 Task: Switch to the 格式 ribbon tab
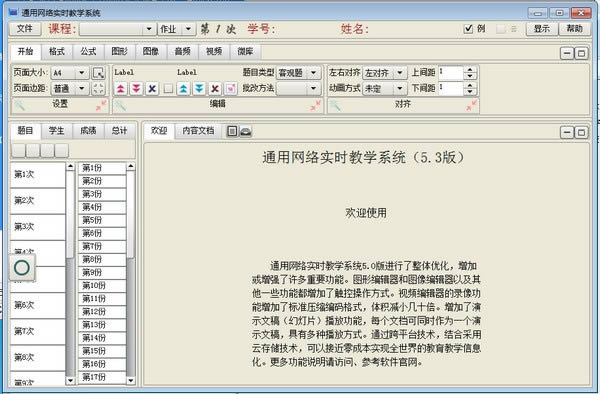pos(57,51)
